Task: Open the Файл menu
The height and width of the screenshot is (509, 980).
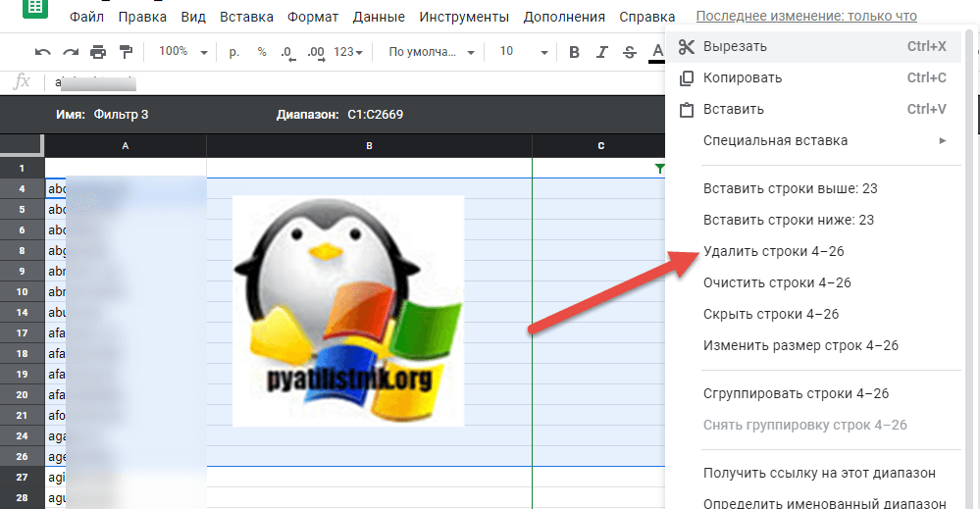Action: [x=87, y=17]
